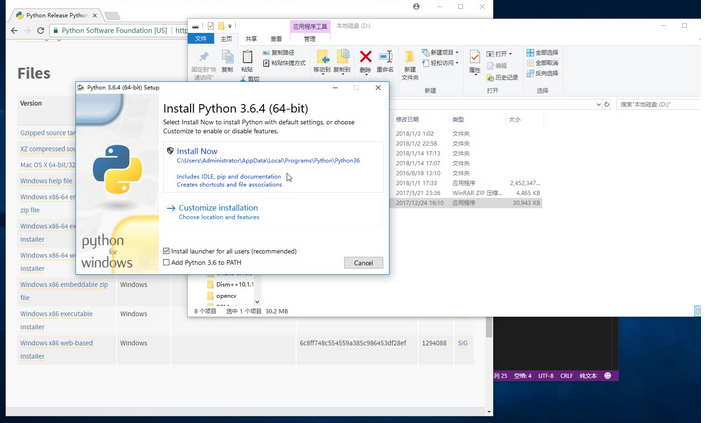This screenshot has width=705, height=423.
Task: Open the File (文件) menu in Explorer
Action: click(201, 39)
